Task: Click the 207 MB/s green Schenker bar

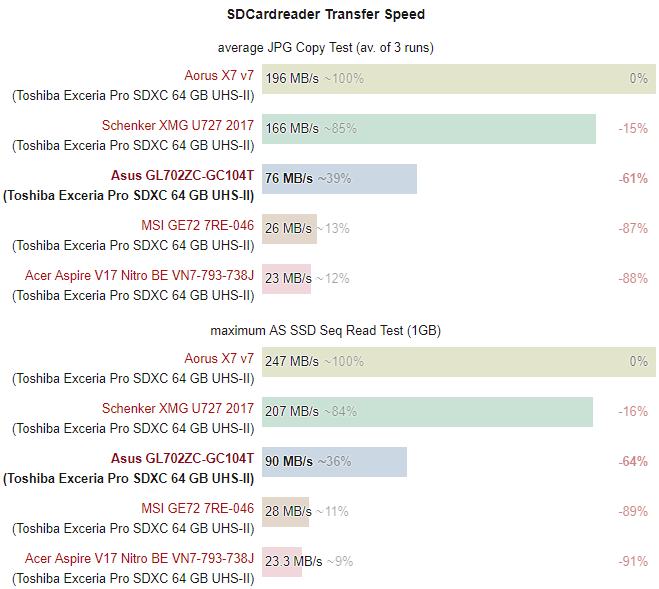Action: (x=427, y=412)
